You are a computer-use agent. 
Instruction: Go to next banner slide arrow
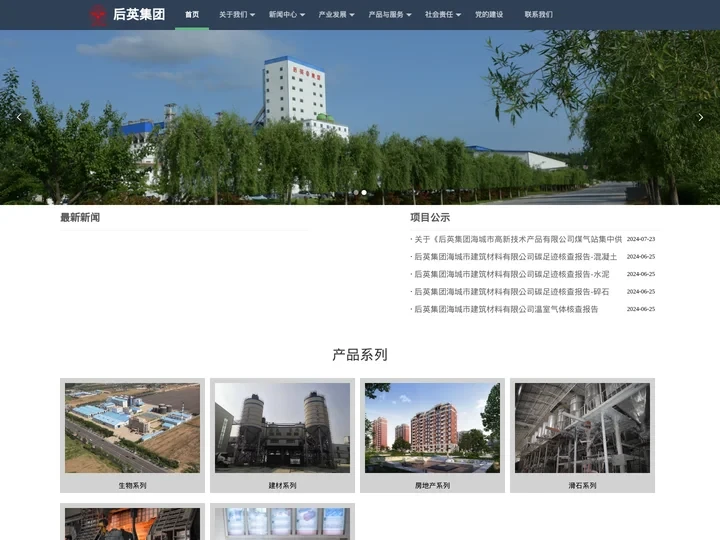point(701,118)
